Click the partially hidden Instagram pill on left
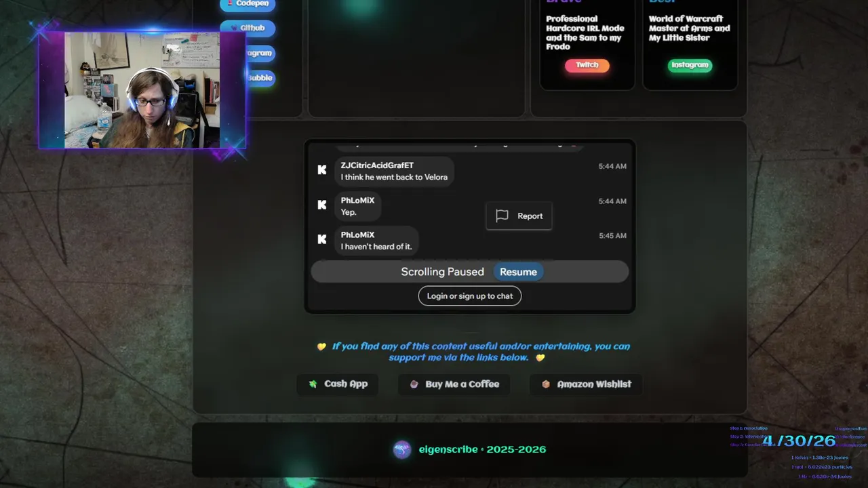This screenshot has width=868, height=488. point(260,53)
